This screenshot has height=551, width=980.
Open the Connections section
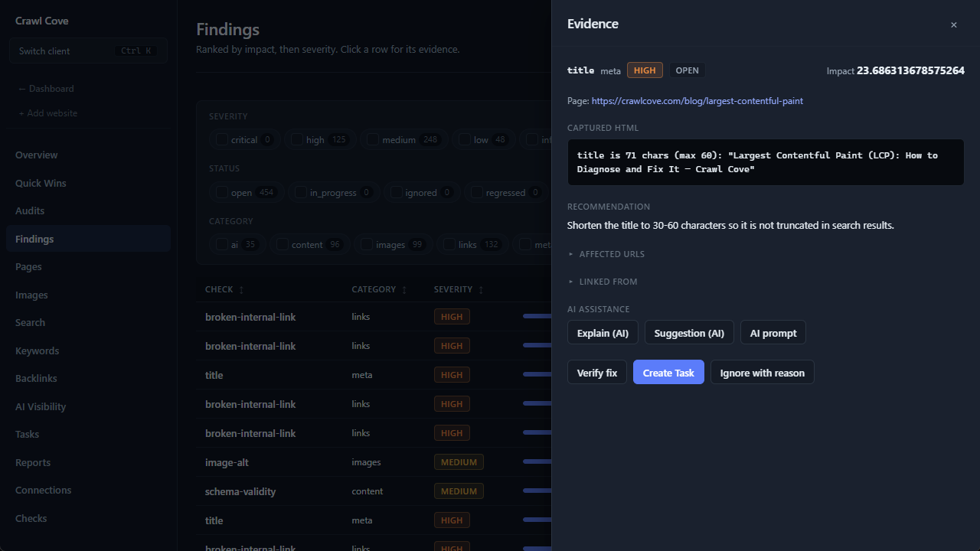pyautogui.click(x=88, y=490)
